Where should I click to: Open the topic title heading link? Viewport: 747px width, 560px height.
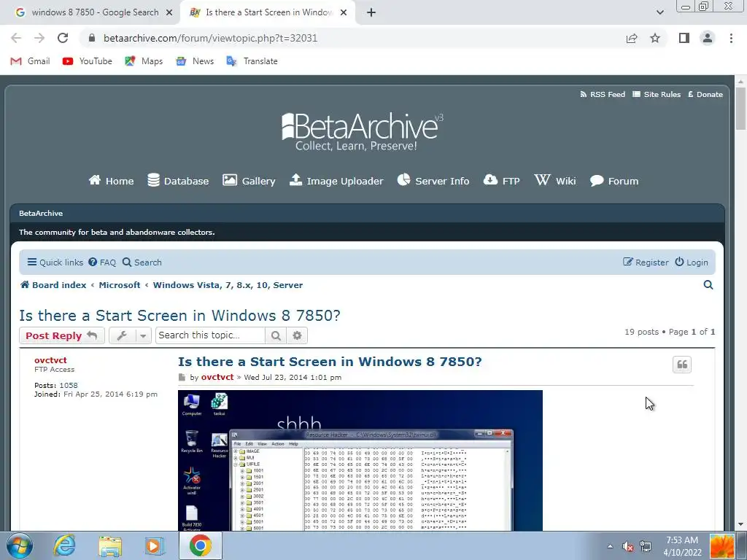(179, 315)
